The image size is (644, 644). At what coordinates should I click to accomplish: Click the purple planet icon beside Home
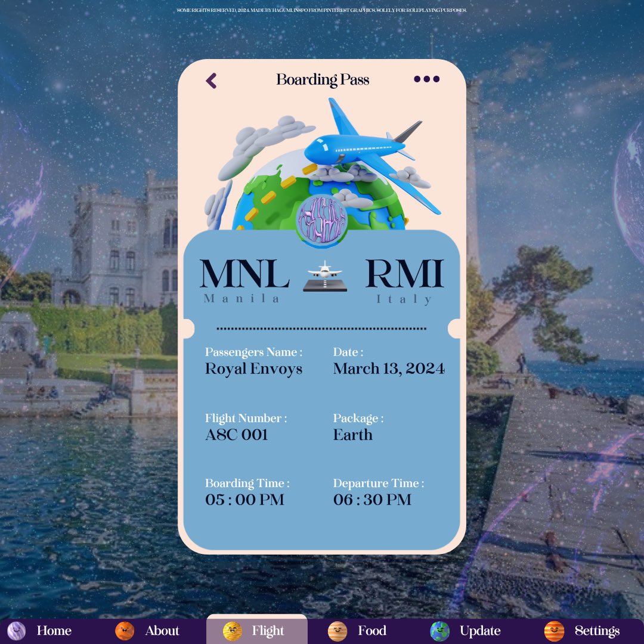pos(16,631)
